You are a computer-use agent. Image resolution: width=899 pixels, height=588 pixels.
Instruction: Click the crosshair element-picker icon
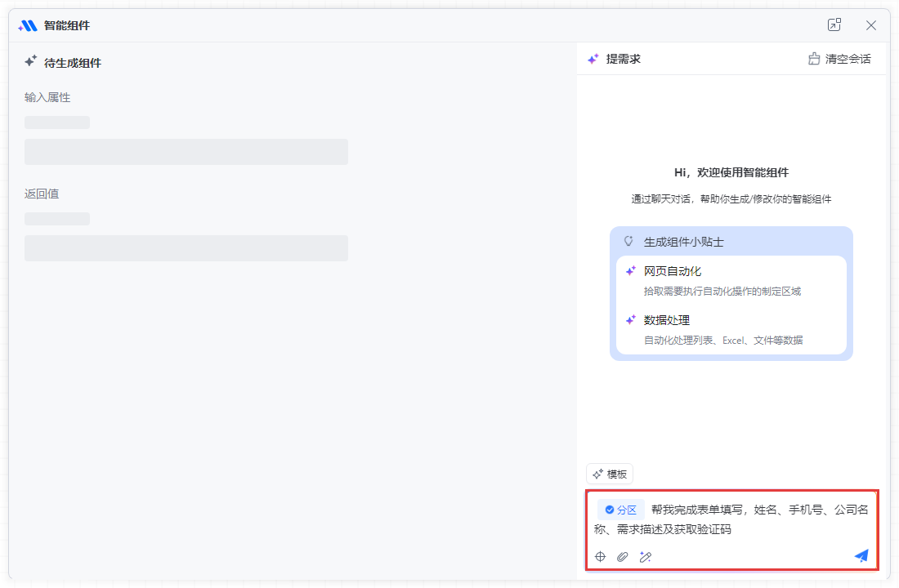[x=600, y=556]
